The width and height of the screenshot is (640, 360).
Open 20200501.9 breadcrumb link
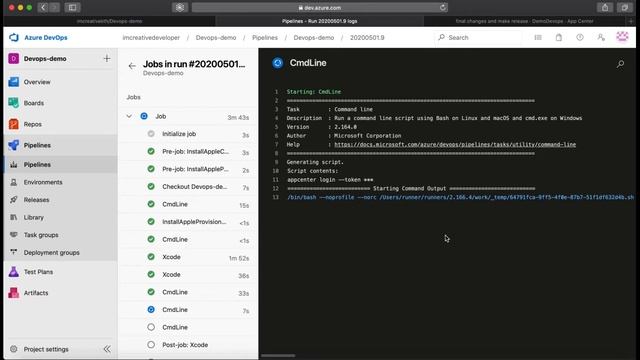[x=367, y=38]
